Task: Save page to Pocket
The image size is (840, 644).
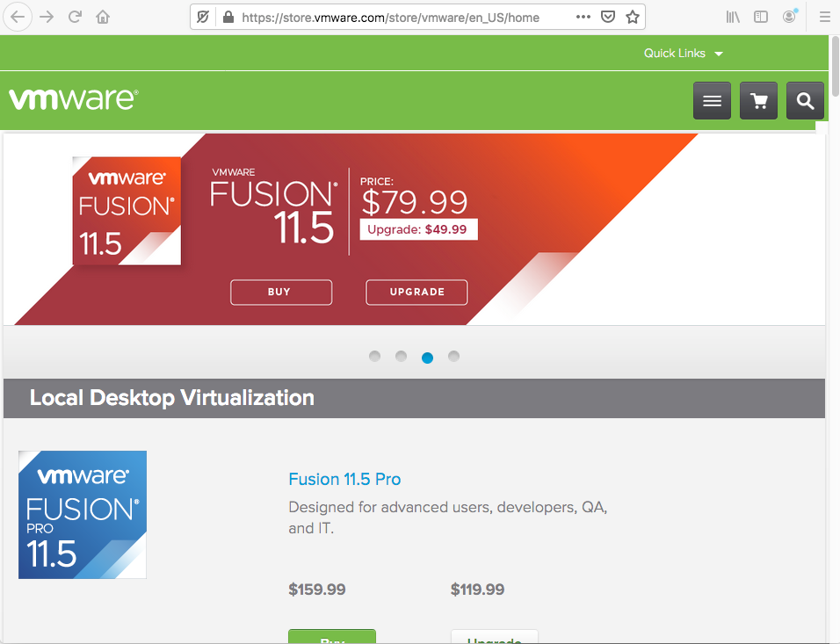Action: 608,17
